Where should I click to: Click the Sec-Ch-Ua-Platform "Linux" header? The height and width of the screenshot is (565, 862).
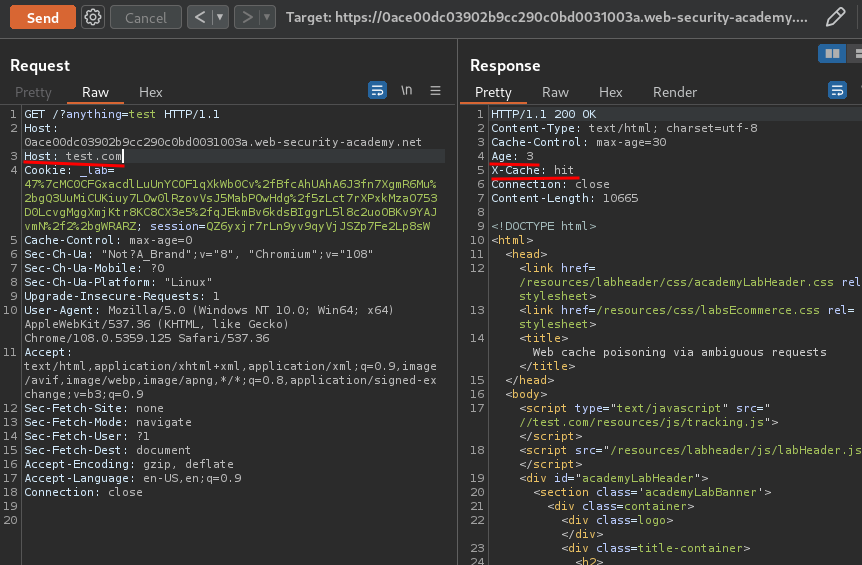click(118, 282)
